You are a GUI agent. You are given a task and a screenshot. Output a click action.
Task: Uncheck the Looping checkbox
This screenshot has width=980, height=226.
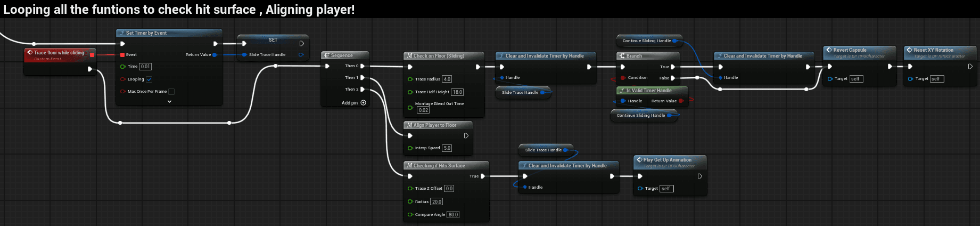149,79
